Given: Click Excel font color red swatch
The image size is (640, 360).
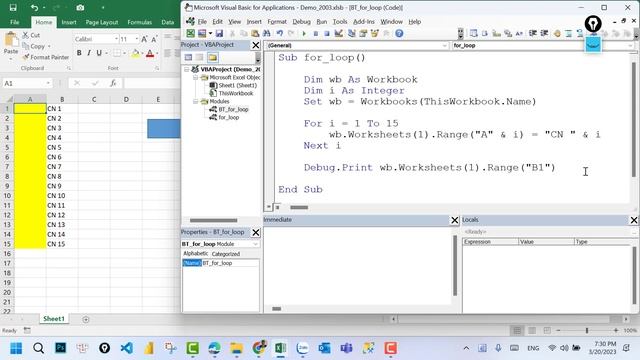Looking at the screenshot, I should click(x=150, y=53).
